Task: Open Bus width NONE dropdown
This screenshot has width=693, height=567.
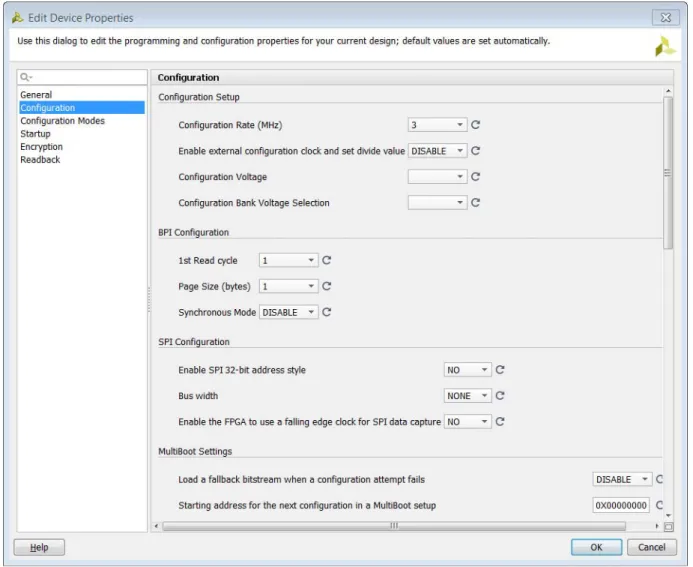Action: pos(468,396)
